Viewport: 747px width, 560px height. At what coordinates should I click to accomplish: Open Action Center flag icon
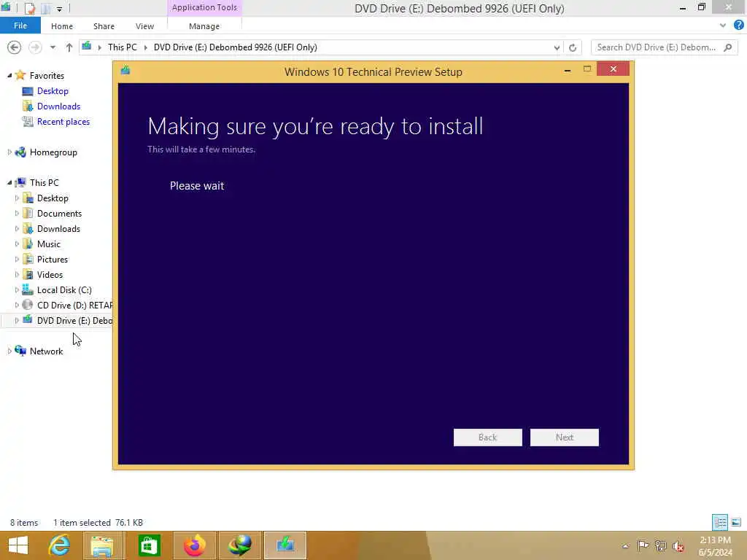[643, 545]
